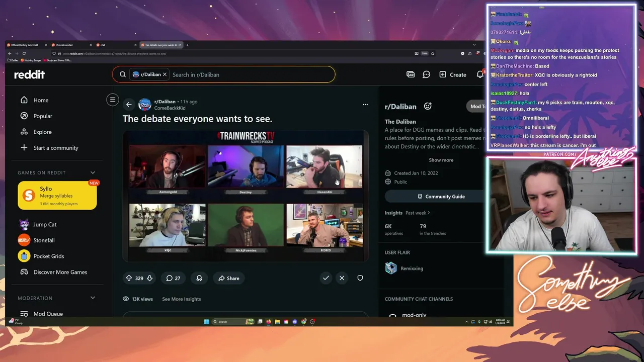Image resolution: width=644 pixels, height=362 pixels.
Task: Open a new browser tab
Action: point(188,45)
